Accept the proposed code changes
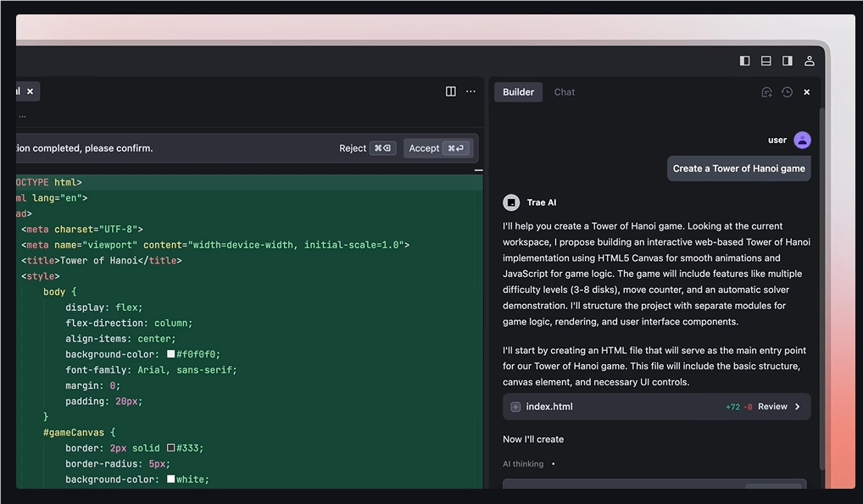The width and height of the screenshot is (863, 504). pos(438,148)
